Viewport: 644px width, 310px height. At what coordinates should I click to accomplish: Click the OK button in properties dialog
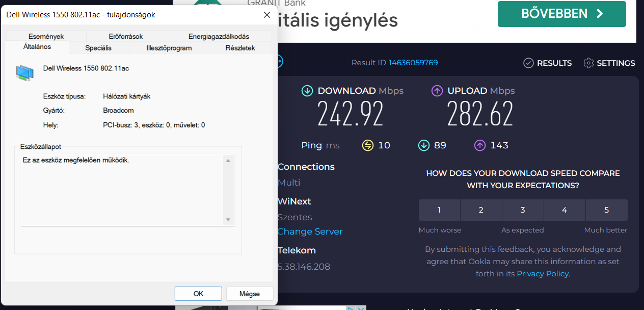pyautogui.click(x=198, y=294)
